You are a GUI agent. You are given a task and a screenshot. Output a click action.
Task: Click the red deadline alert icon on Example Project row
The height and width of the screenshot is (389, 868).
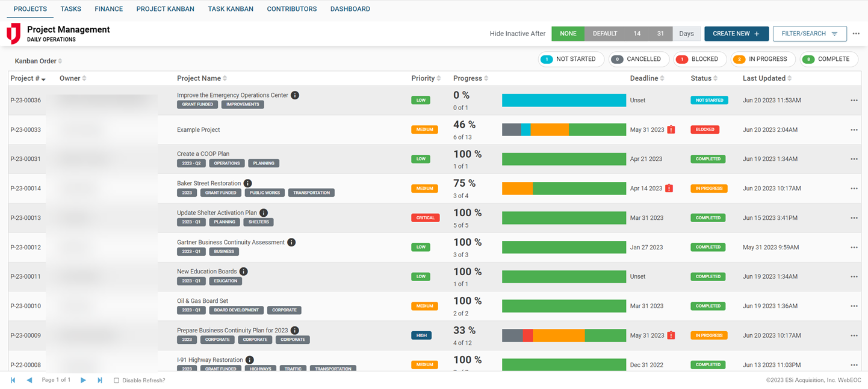(x=672, y=129)
